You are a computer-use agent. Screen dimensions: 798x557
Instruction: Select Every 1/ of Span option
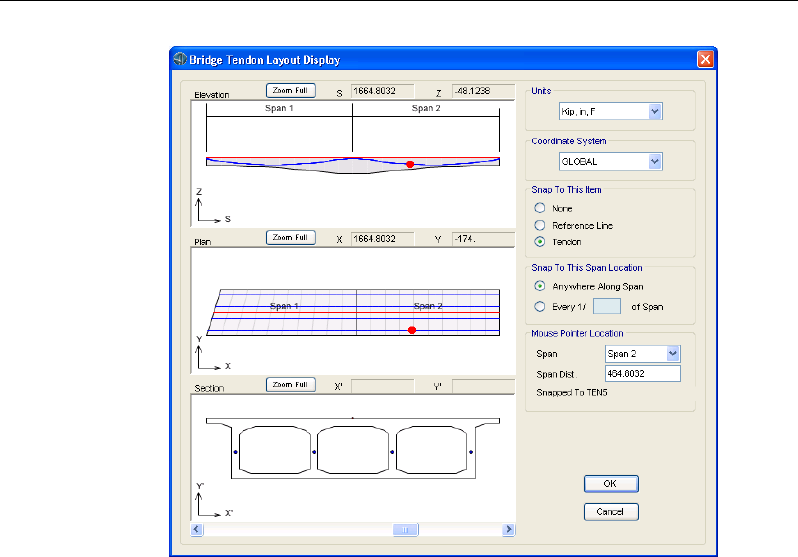point(541,307)
